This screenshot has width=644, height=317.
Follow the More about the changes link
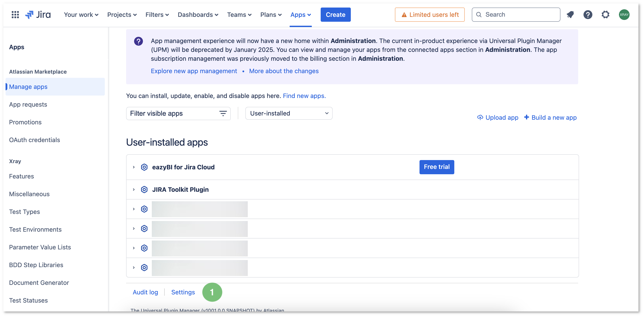[x=284, y=71]
